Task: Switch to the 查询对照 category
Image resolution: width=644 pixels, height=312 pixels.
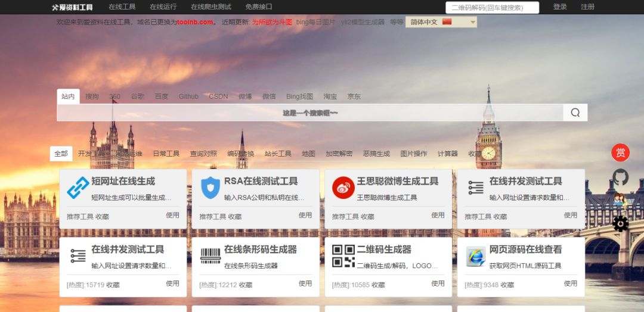Action: tap(203, 154)
